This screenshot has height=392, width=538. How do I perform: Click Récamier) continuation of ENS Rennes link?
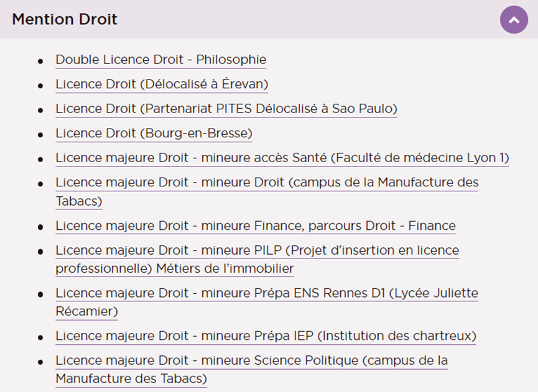click(x=87, y=311)
